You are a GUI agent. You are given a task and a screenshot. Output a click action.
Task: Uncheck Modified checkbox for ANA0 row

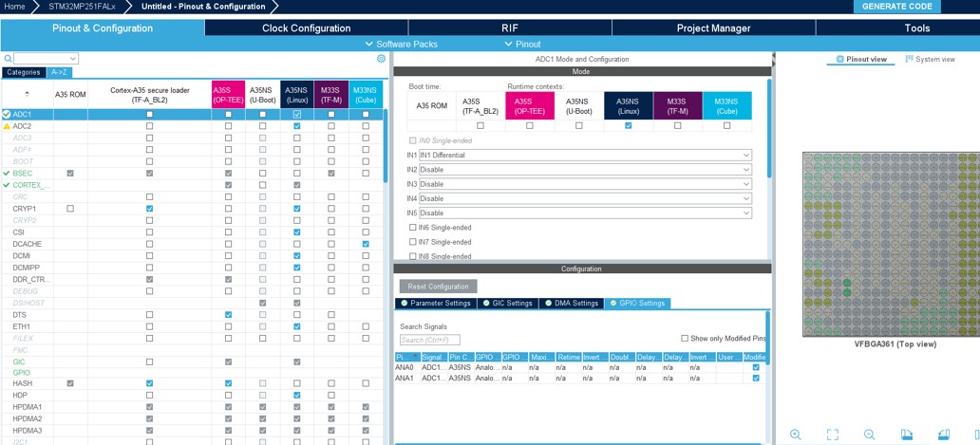756,367
